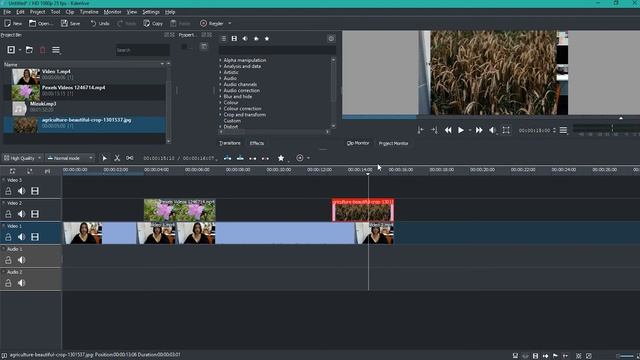
Task: Click the Set Zone In icon in monitor
Action: tap(420, 130)
